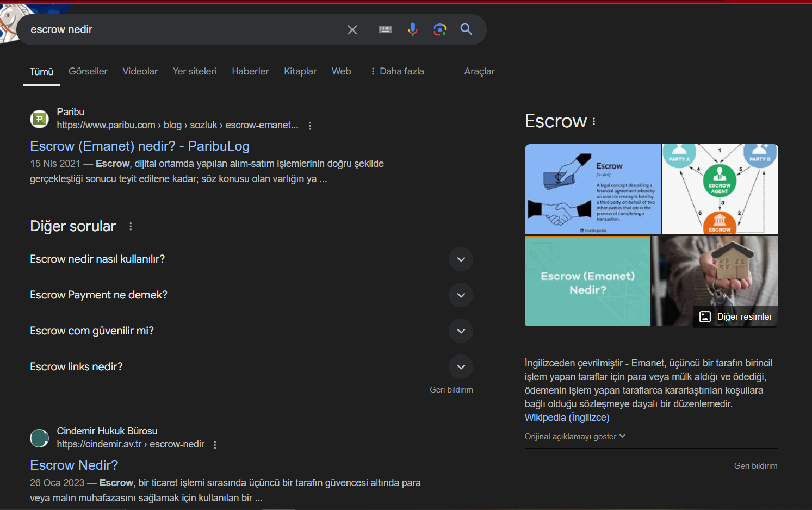
Task: Open options menu for Cindemir result
Action: click(215, 445)
